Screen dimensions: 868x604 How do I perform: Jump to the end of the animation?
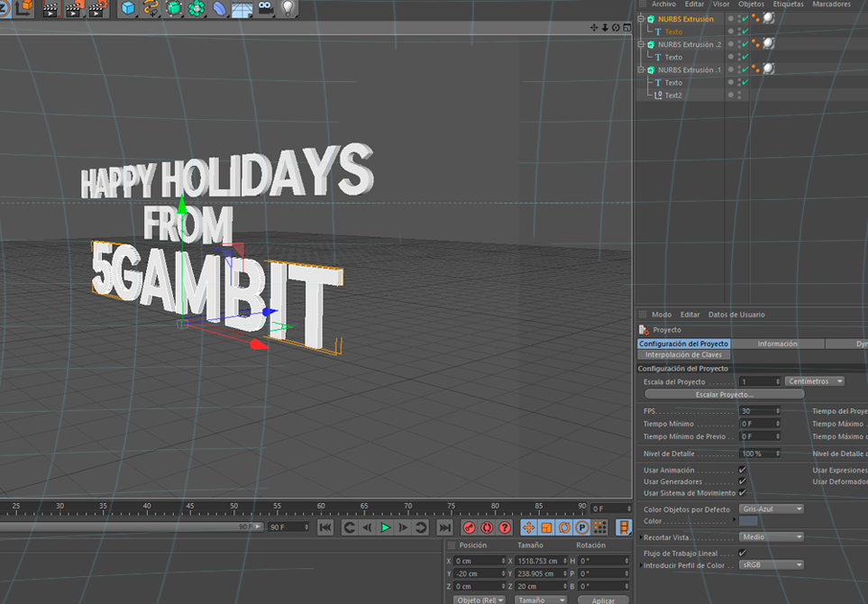click(x=444, y=527)
